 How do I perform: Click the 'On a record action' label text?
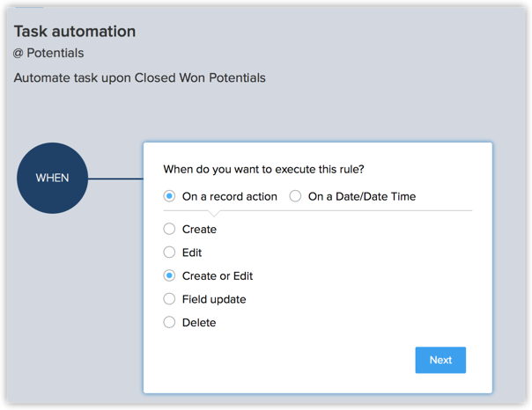click(x=229, y=196)
